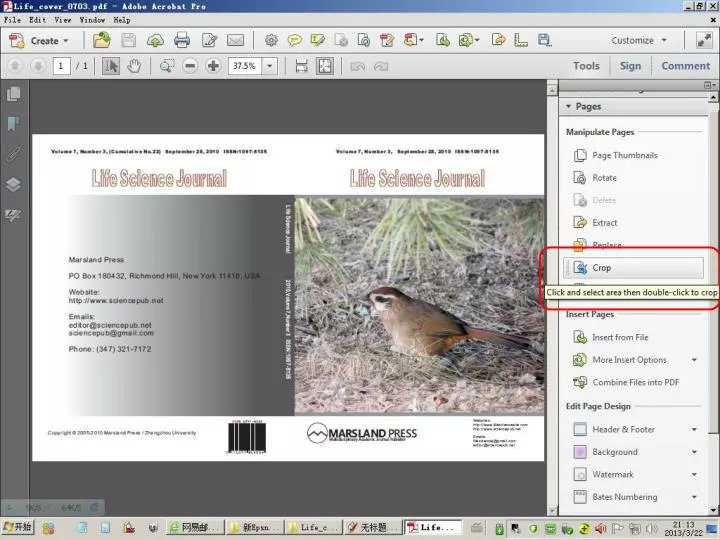Click the Zoom out minus button
Viewport: 720px width, 540px height.
[x=190, y=66]
